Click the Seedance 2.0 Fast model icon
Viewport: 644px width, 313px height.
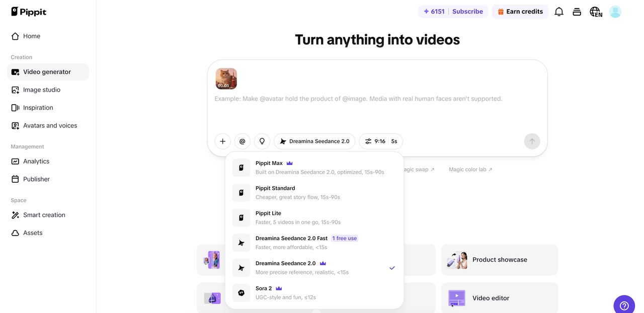tap(242, 243)
